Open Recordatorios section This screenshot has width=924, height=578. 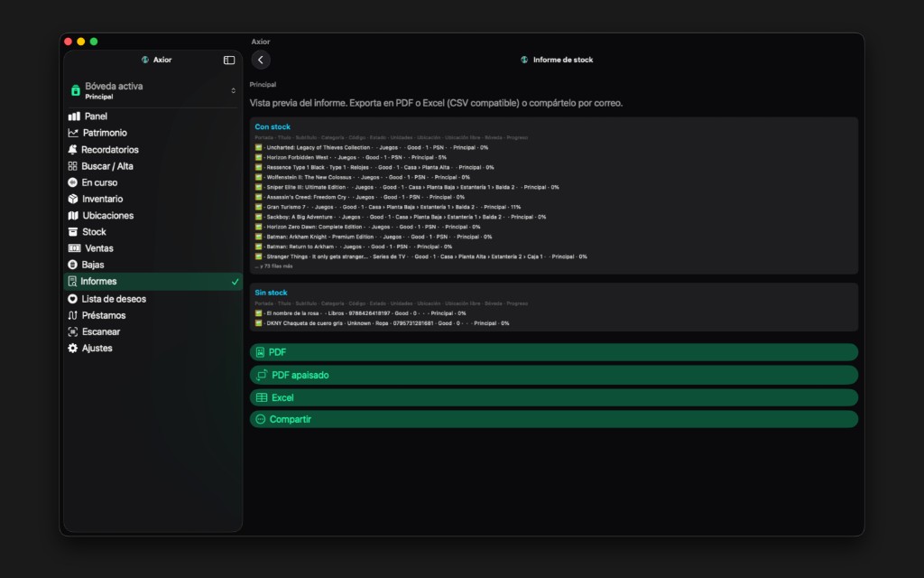tap(153, 149)
